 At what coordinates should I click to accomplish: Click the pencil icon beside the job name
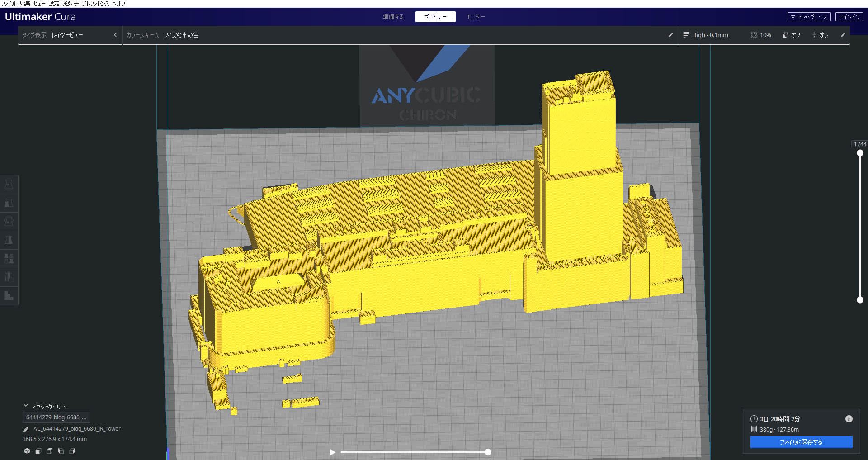(x=26, y=429)
